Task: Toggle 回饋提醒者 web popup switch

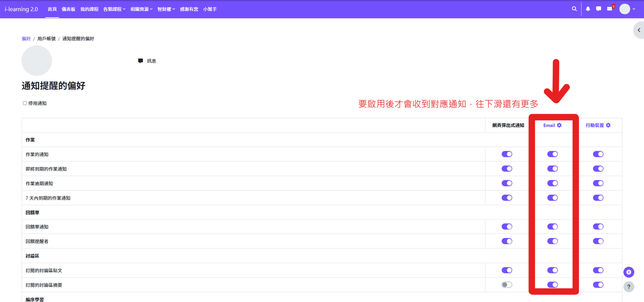Action: tap(507, 241)
